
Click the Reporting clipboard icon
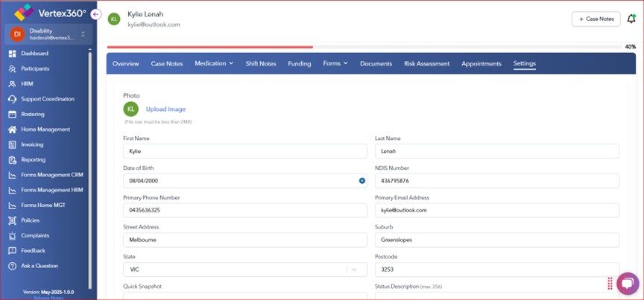(13, 160)
